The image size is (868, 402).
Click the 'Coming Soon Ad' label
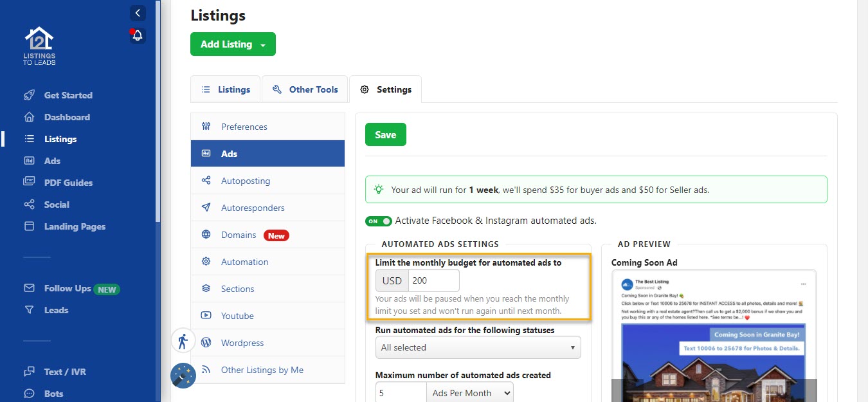click(644, 262)
